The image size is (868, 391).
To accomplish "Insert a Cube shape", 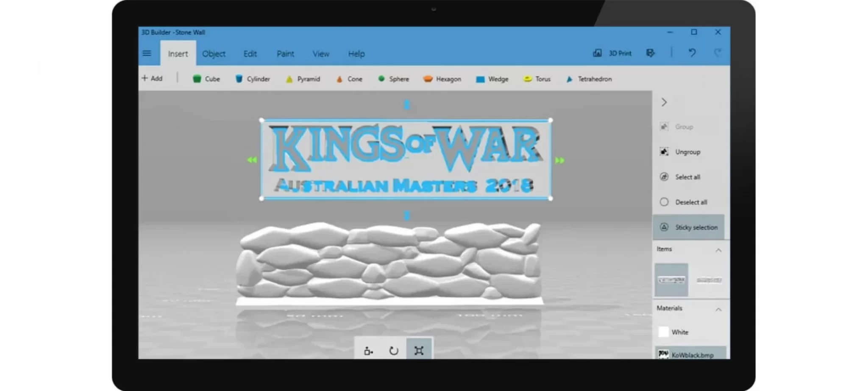I will pyautogui.click(x=206, y=79).
